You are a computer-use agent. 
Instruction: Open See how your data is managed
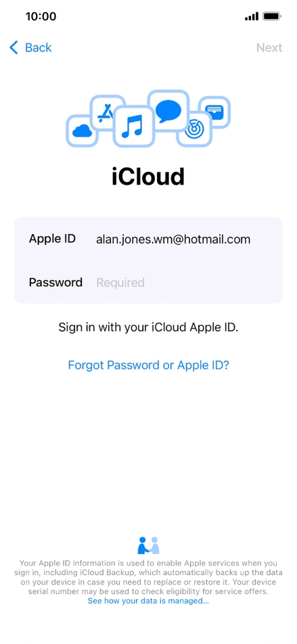[x=148, y=601]
